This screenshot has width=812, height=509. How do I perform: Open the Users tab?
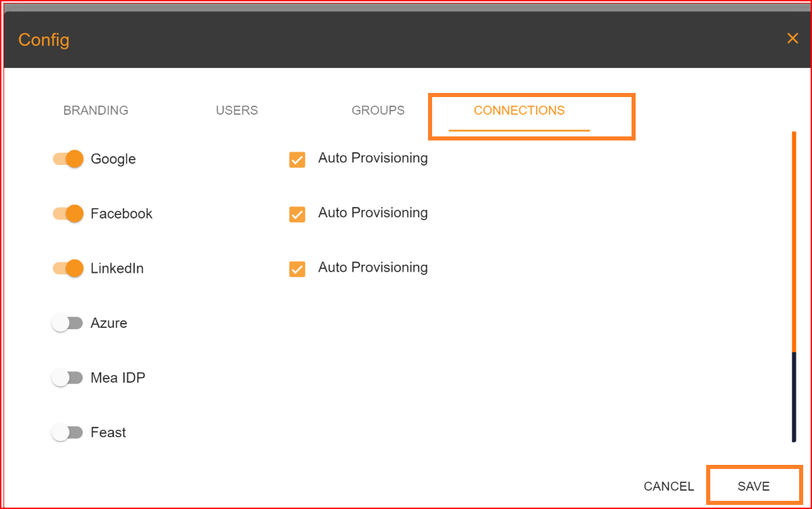click(237, 111)
